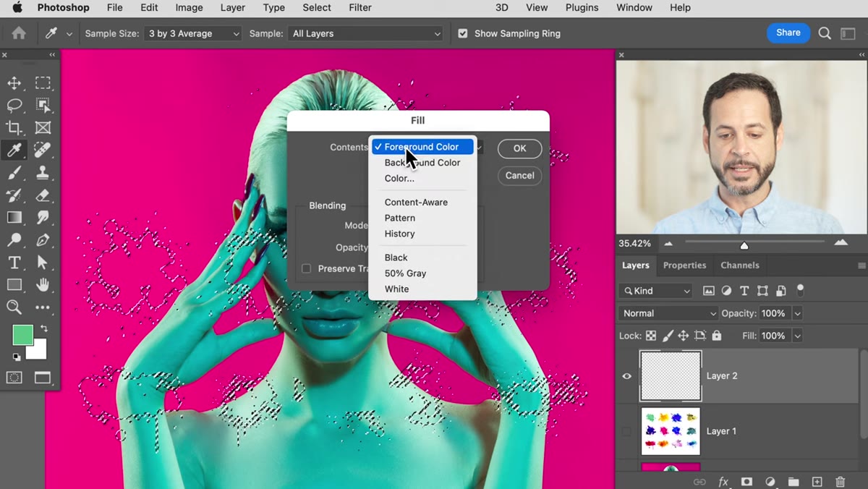Click the background white color swatch
The image size is (868, 489).
click(38, 352)
